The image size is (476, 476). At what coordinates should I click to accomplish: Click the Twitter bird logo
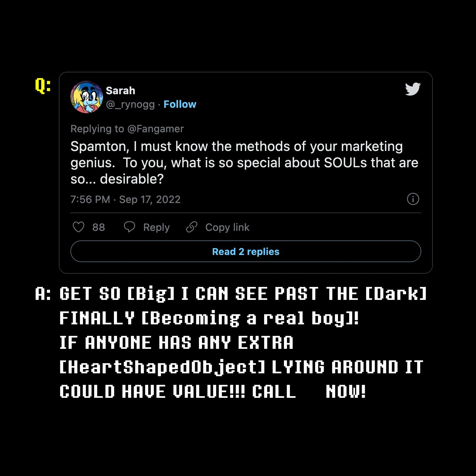413,89
